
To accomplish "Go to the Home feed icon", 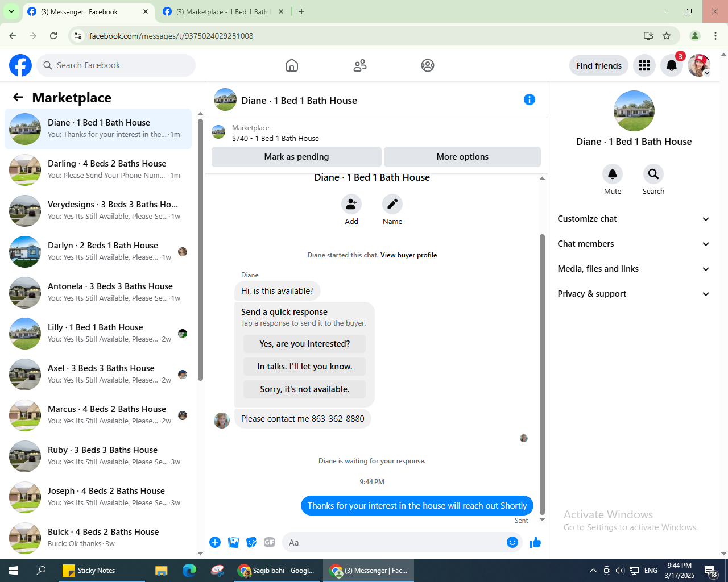I will (x=292, y=65).
